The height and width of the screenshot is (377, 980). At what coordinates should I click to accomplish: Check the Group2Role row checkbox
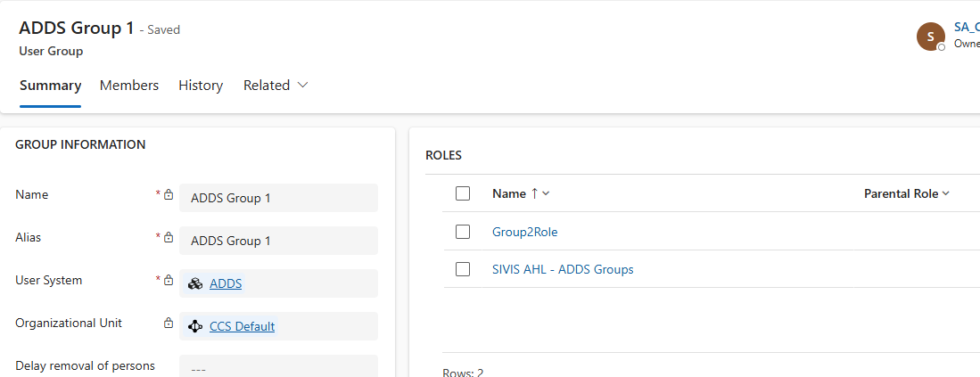463,232
